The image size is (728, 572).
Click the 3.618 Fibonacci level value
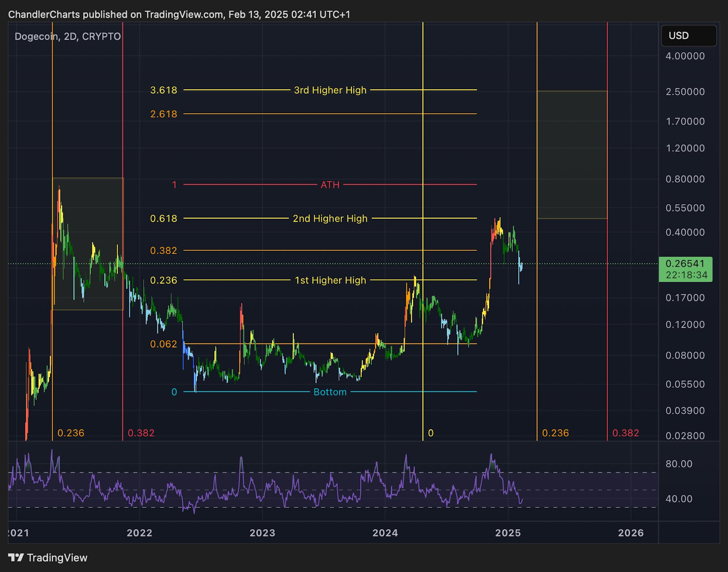(x=164, y=90)
